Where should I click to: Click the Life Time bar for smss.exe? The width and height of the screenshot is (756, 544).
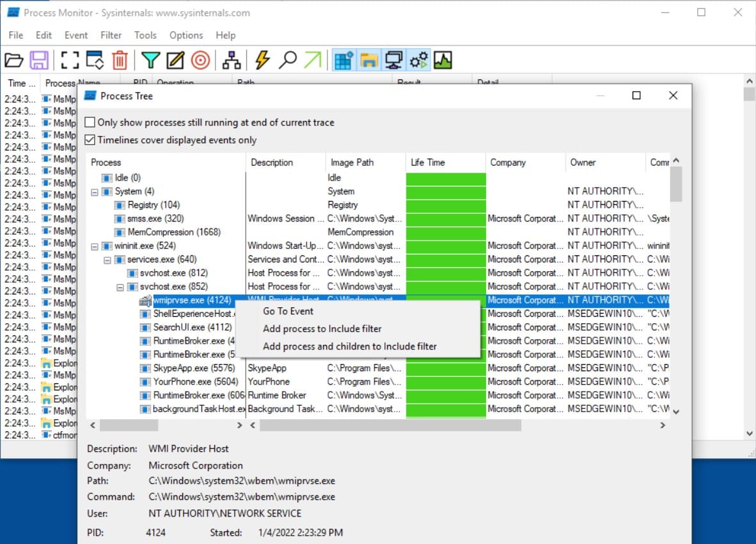coord(446,219)
